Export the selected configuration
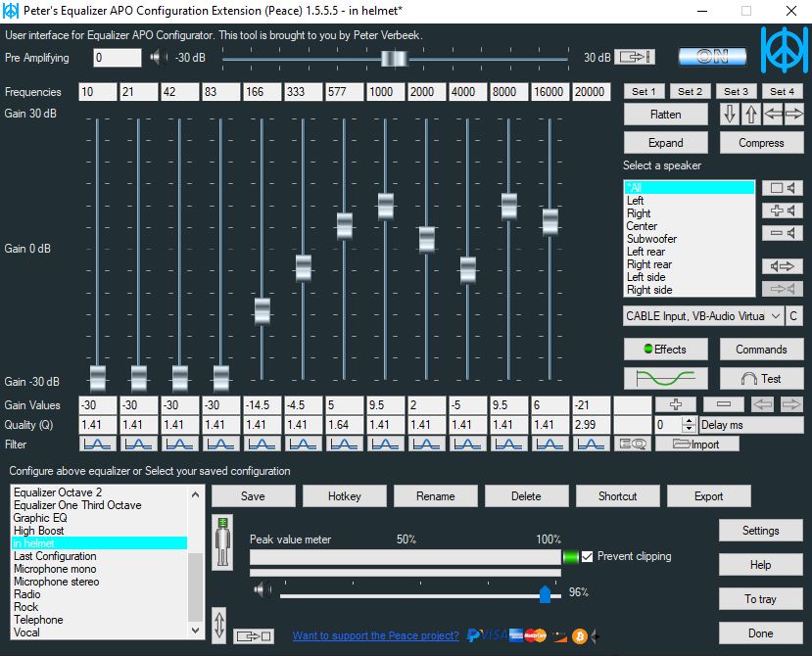This screenshot has width=812, height=656. point(708,496)
